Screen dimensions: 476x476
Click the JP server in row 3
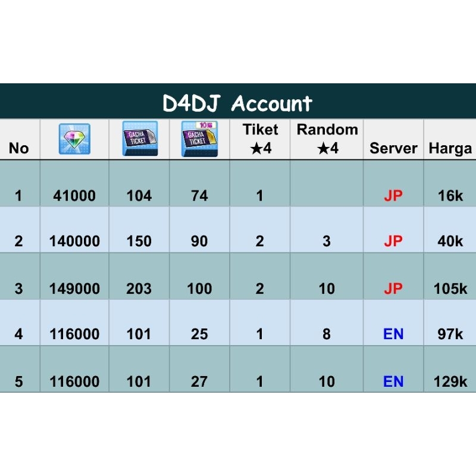(393, 289)
